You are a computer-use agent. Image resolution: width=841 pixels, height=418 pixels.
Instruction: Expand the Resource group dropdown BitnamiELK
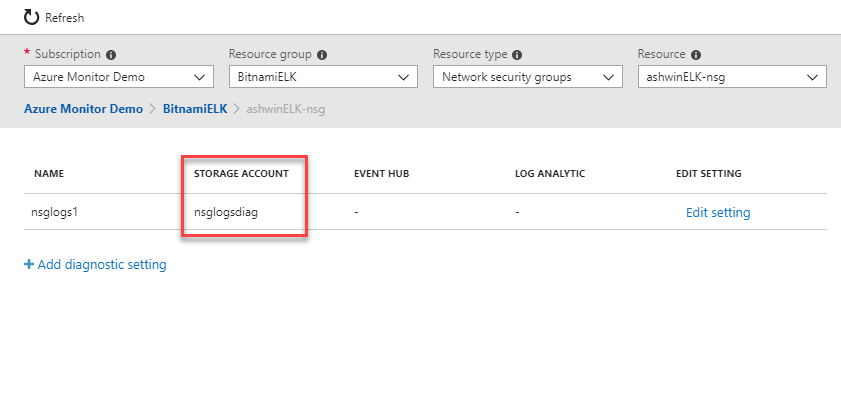click(x=323, y=77)
